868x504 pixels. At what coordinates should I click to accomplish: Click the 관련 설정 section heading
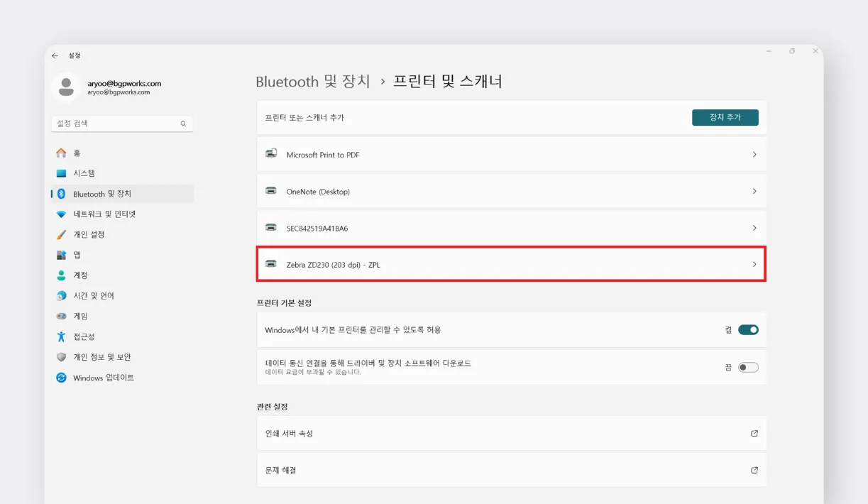point(272,407)
